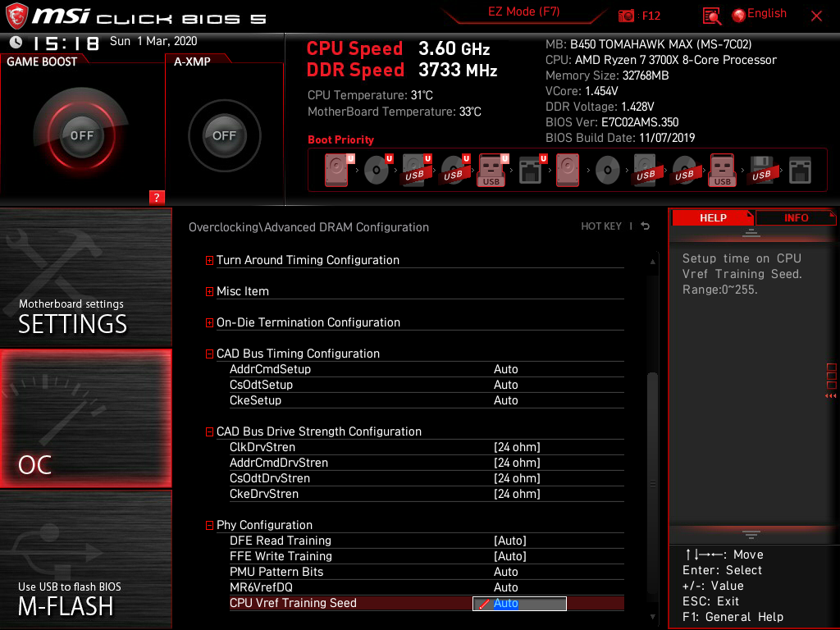Viewport: 840px width, 630px height.
Task: Collapse the Phy Configuration section
Action: [x=209, y=526]
